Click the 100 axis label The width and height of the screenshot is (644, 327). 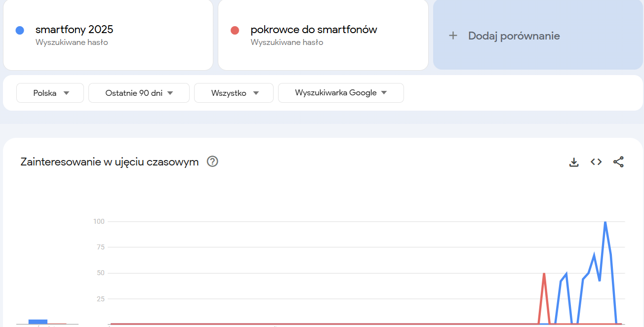[x=99, y=221]
